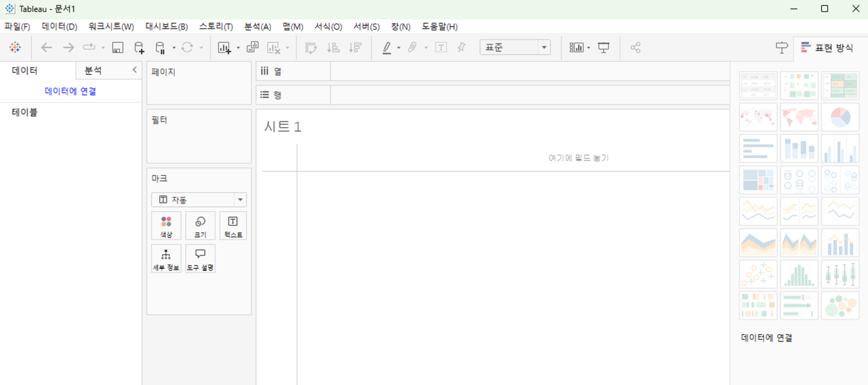Expand the highlight dropdown arrow
The width and height of the screenshot is (868, 385).
pos(399,48)
